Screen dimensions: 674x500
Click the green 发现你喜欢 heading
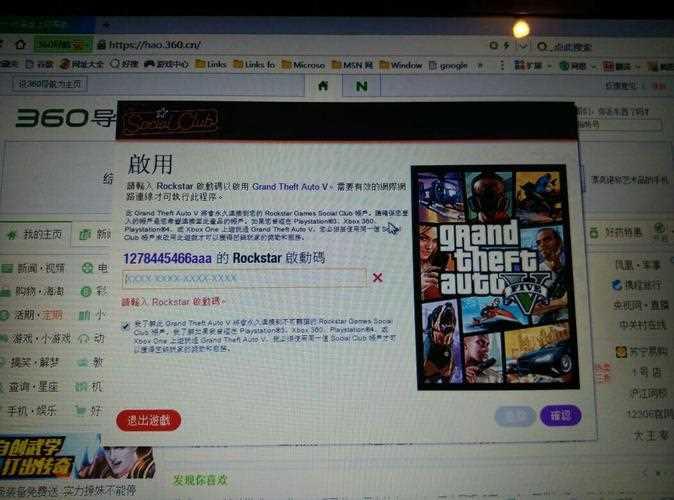click(x=200, y=480)
